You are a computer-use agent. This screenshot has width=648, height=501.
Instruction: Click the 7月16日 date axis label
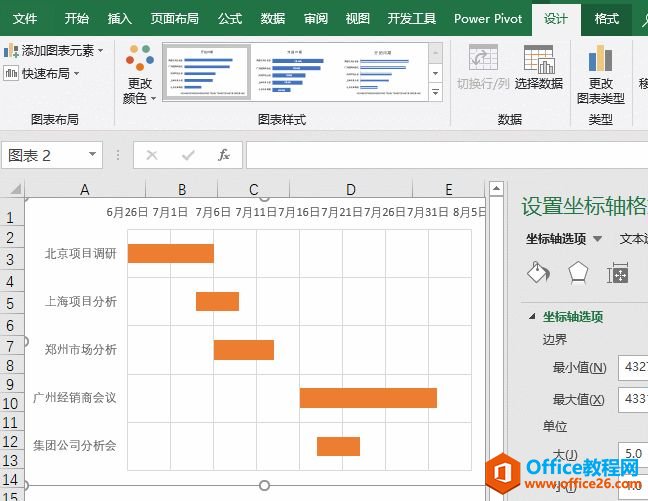[299, 212]
